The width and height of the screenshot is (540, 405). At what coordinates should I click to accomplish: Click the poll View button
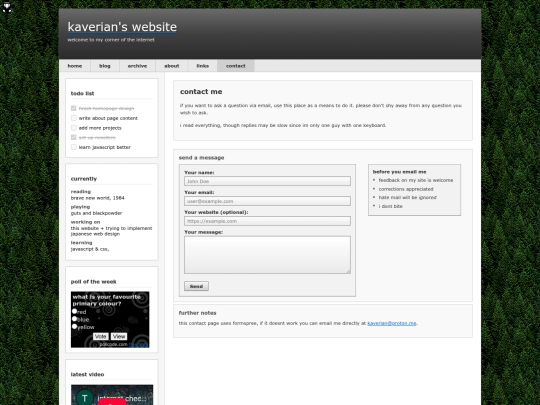[119, 336]
